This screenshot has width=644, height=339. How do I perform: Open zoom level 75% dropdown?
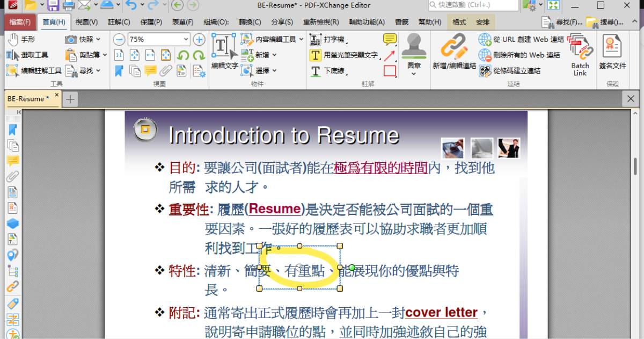pyautogui.click(x=186, y=39)
